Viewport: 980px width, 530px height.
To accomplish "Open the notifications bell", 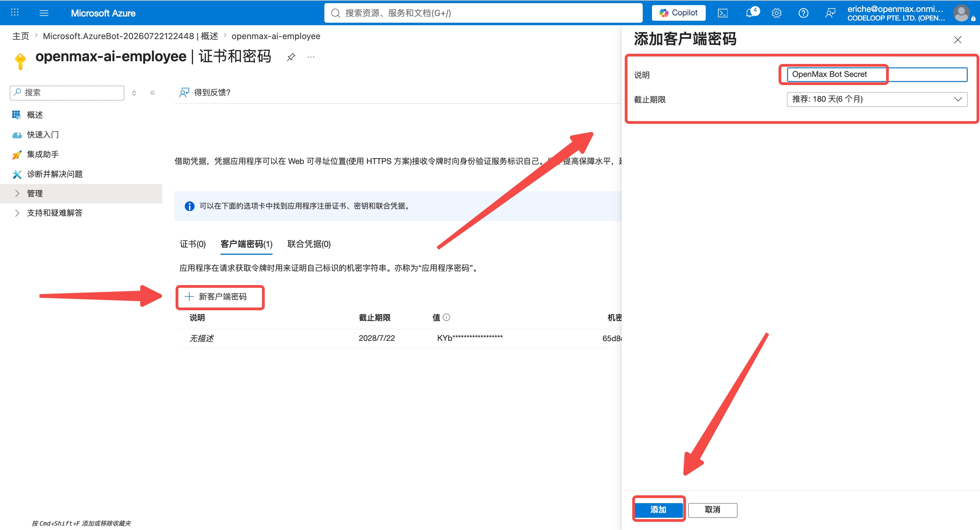I will (x=750, y=13).
